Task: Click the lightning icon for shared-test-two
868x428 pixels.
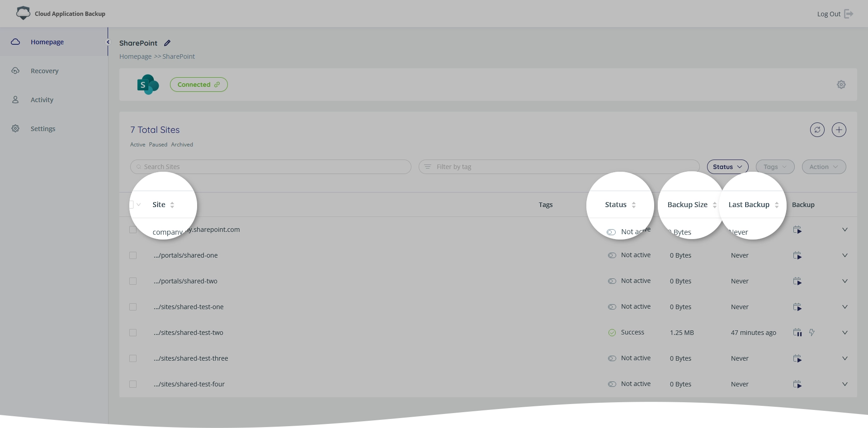Action: (812, 333)
